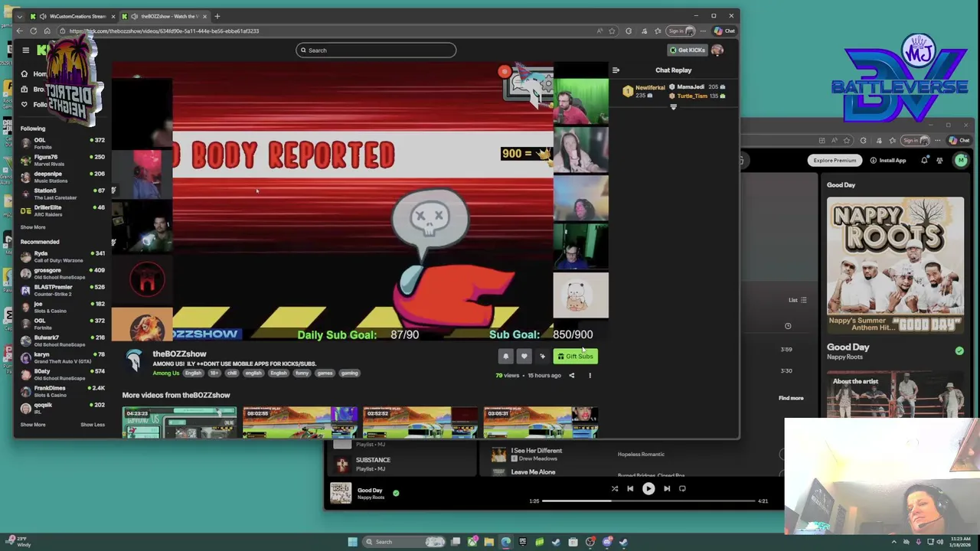
Task: Open File Explorer from taskbar
Action: 488,542
